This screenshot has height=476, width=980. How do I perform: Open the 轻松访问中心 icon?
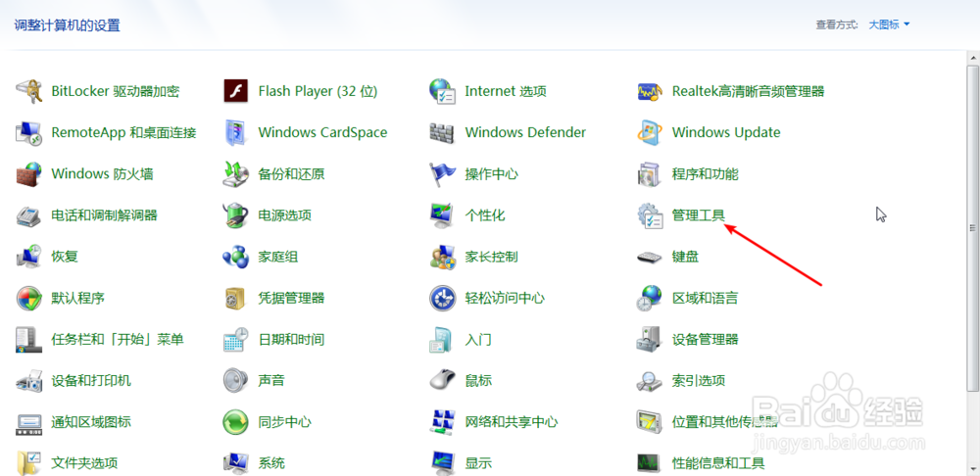[x=443, y=298]
